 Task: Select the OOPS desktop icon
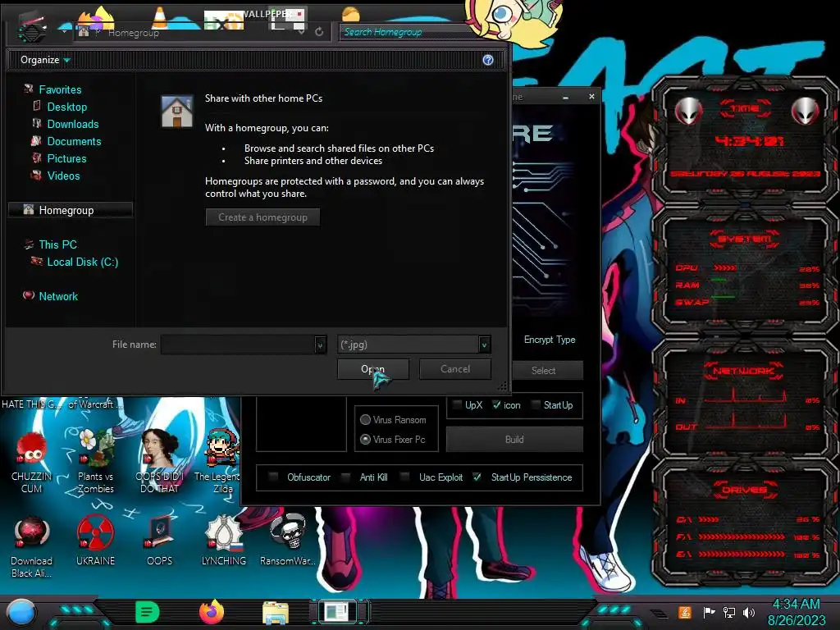tap(160, 541)
